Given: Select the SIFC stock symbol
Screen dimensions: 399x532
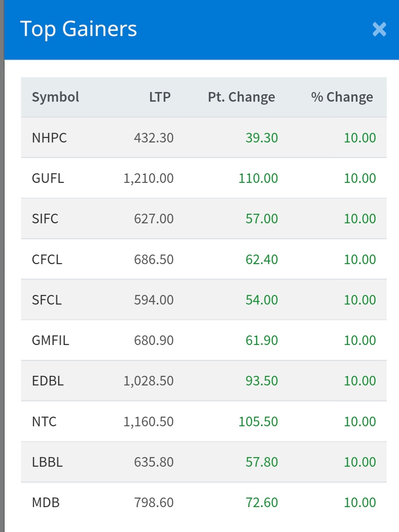Looking at the screenshot, I should click(x=45, y=219).
